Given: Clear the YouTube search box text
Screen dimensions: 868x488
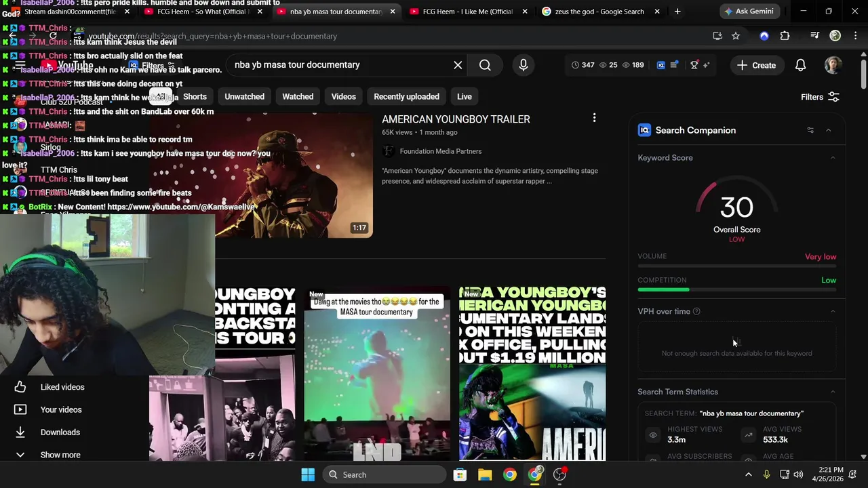Looking at the screenshot, I should (x=458, y=65).
